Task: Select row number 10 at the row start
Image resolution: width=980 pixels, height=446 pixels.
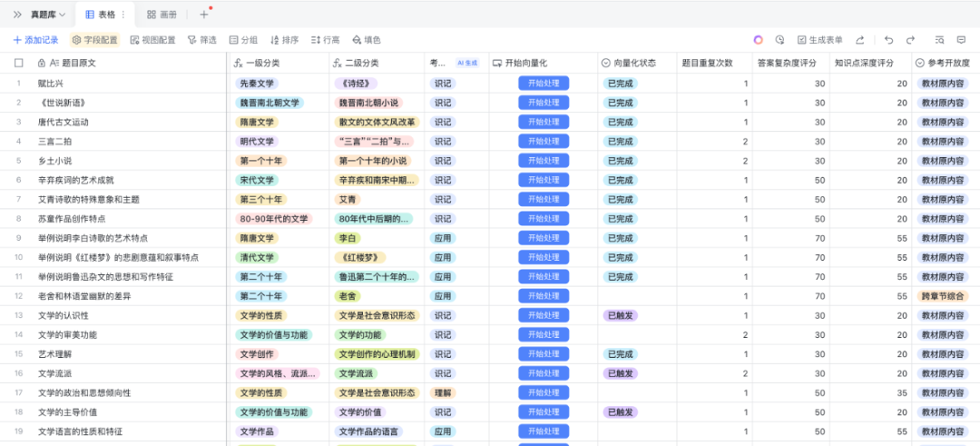Action: [19, 257]
